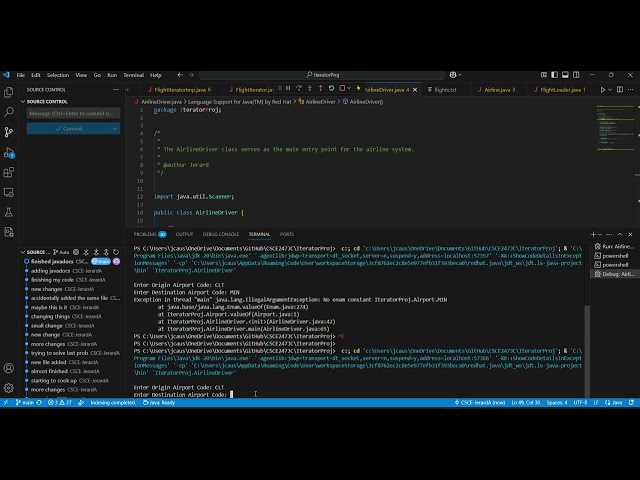Click the commit message input field
This screenshot has width=640, height=480.
click(73, 113)
